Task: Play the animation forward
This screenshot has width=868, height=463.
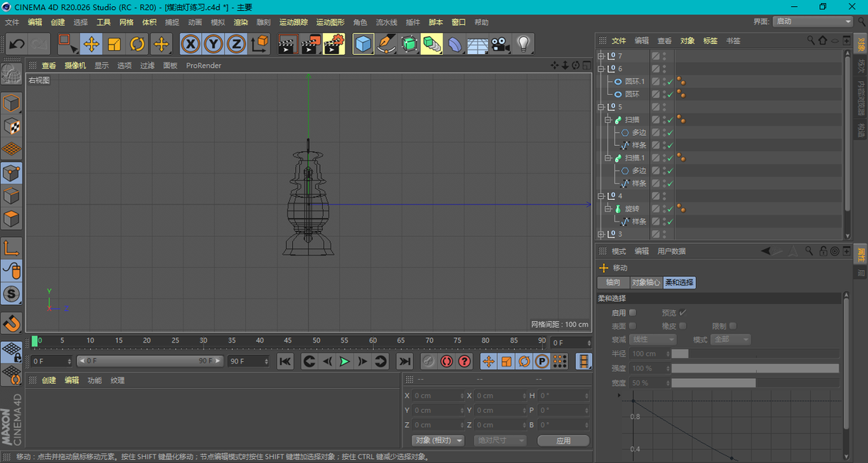Action: point(345,361)
